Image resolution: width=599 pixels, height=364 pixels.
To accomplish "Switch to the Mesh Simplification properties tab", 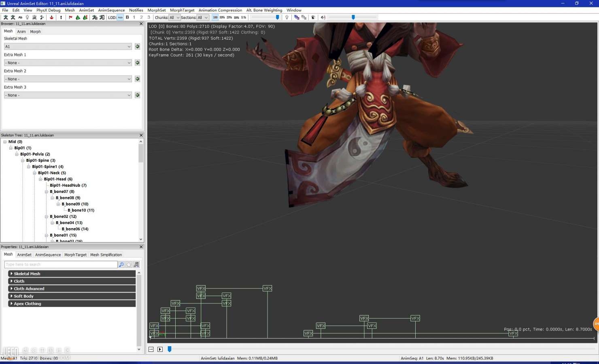I will click(106, 255).
